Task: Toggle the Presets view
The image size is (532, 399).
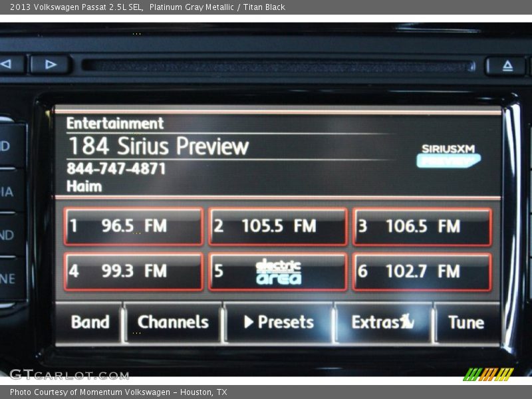Action: coord(278,323)
